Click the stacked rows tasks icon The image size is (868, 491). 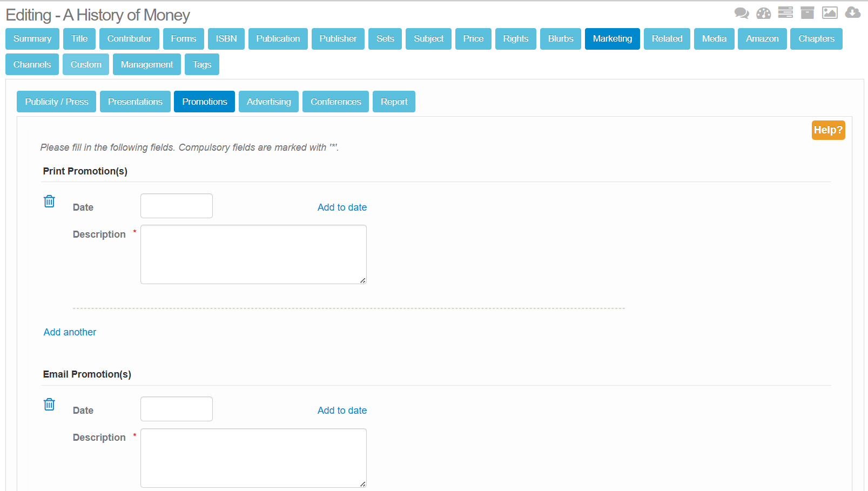tap(785, 12)
